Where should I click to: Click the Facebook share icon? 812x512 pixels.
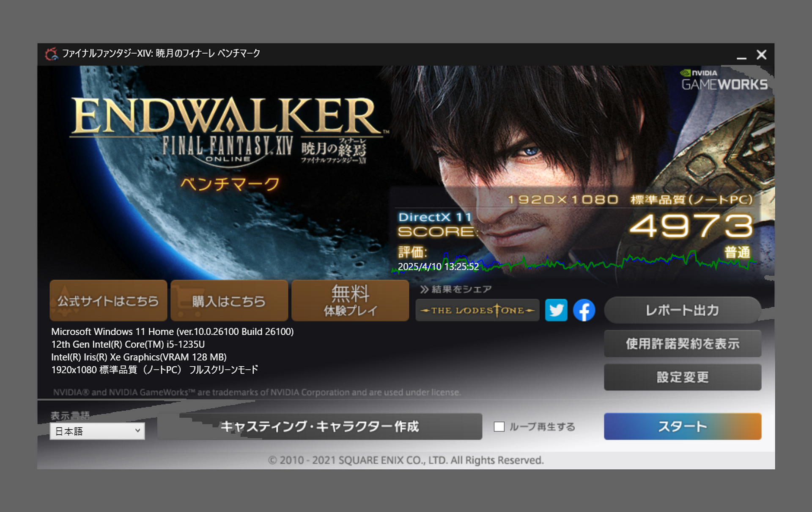[x=584, y=310]
